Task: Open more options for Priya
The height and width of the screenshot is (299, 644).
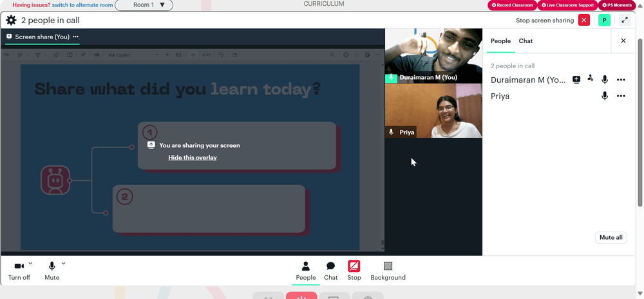Action: 621,96
